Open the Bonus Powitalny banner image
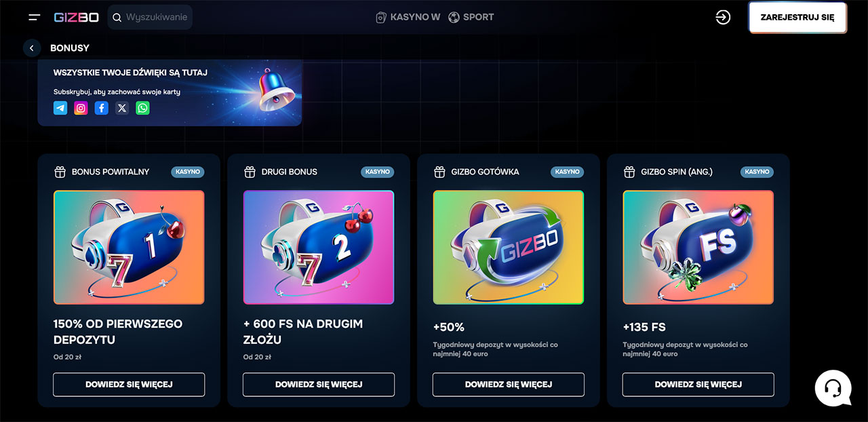 (x=129, y=247)
